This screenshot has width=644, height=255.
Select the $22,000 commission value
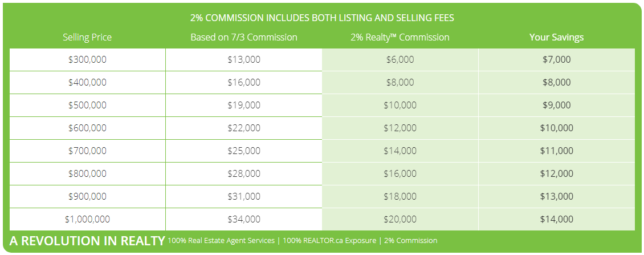pyautogui.click(x=244, y=128)
